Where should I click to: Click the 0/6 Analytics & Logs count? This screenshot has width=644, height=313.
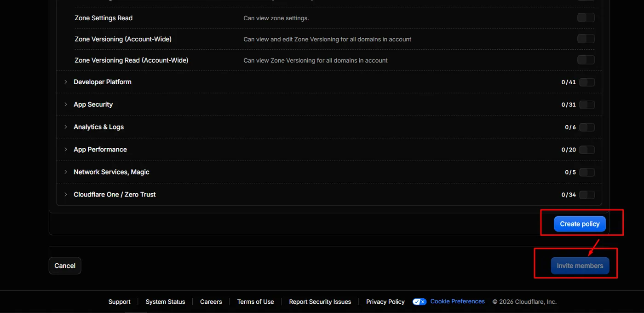(x=570, y=128)
